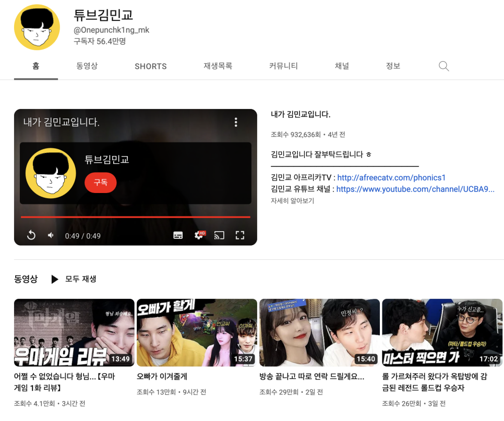Open the 우마게임 리뷰 thumbnail, 13:49

coord(74,333)
